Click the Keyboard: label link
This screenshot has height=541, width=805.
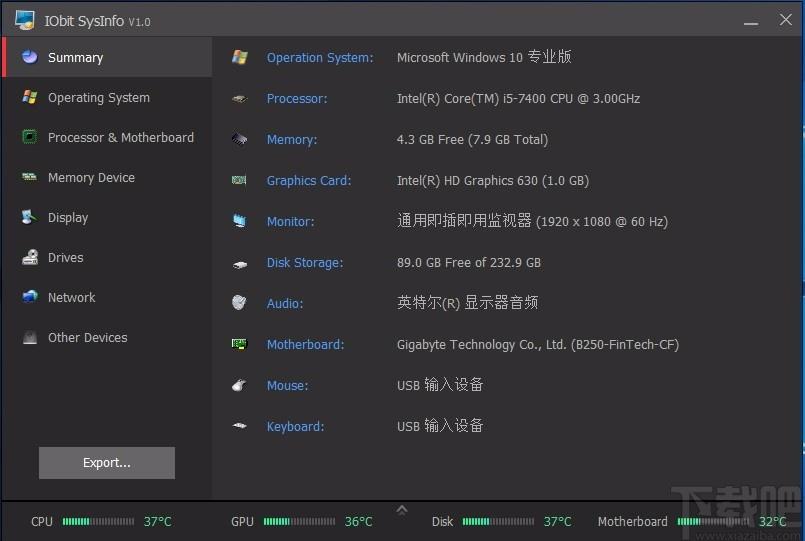[x=295, y=427]
